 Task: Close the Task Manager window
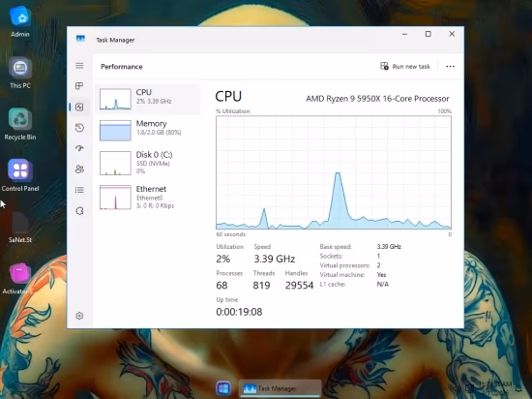pos(452,34)
